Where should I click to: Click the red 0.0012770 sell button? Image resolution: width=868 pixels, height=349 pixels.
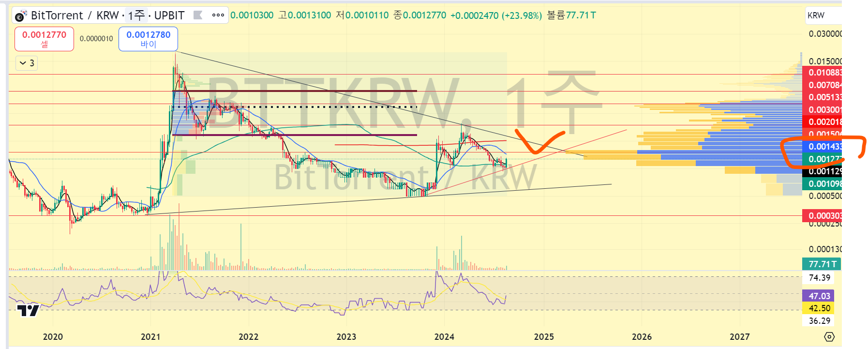[44, 39]
